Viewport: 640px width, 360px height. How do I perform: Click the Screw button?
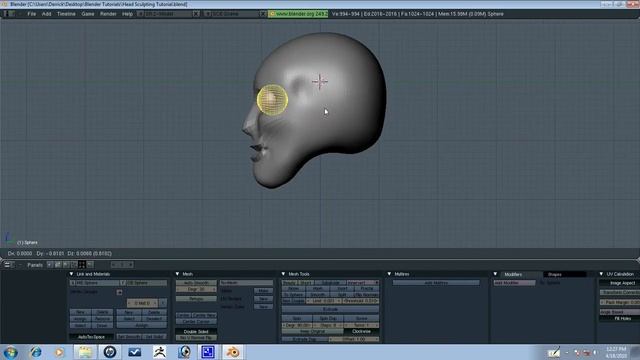pyautogui.click(x=362, y=318)
